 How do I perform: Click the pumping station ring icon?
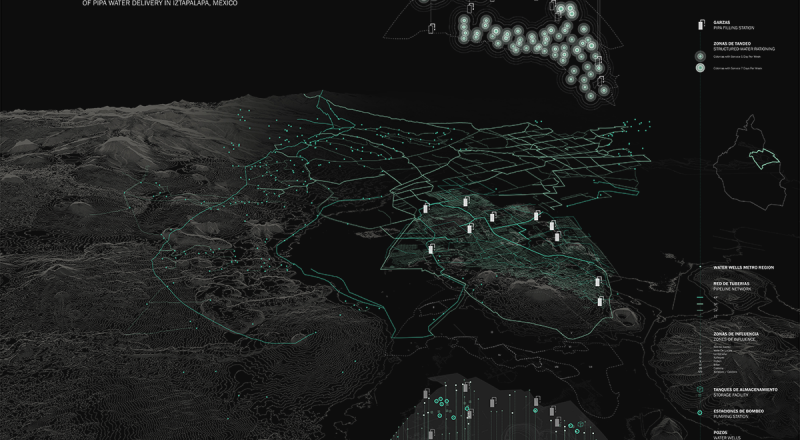tap(700, 411)
